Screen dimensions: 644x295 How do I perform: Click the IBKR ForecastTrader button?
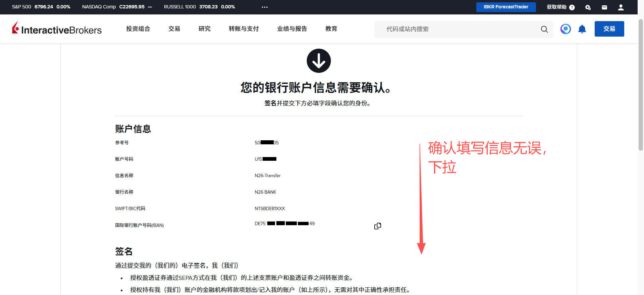pos(506,7)
